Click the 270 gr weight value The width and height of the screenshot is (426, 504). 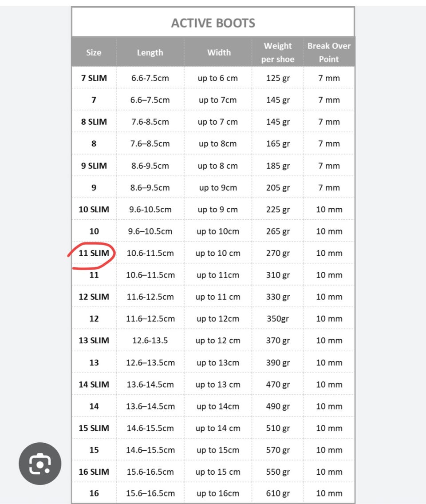tap(278, 253)
